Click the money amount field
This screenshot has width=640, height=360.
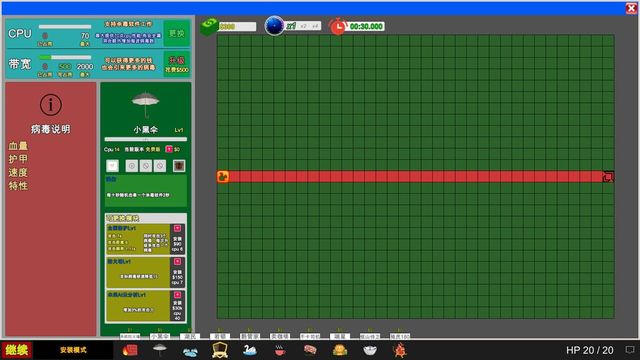(237, 27)
